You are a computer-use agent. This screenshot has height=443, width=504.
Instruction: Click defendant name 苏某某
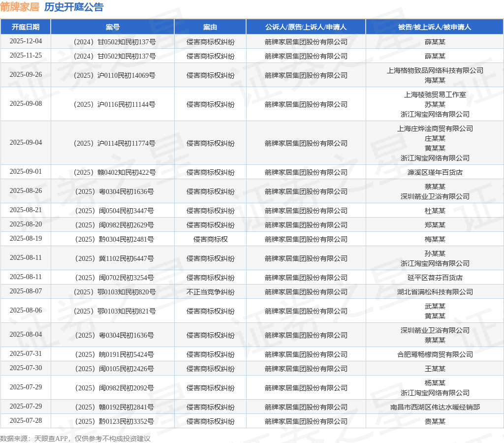(435, 104)
